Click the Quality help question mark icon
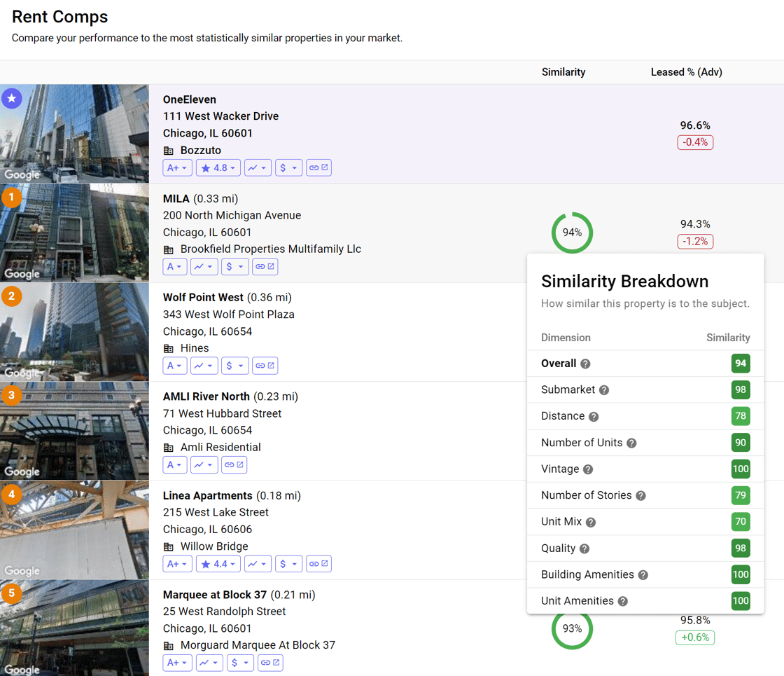The width and height of the screenshot is (784, 676). click(584, 549)
